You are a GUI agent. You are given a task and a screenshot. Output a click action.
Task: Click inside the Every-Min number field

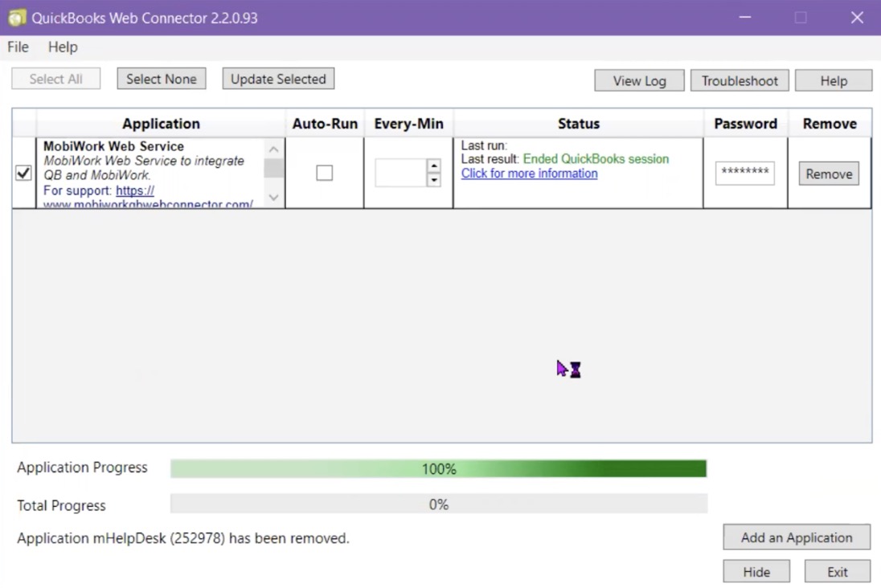[400, 173]
